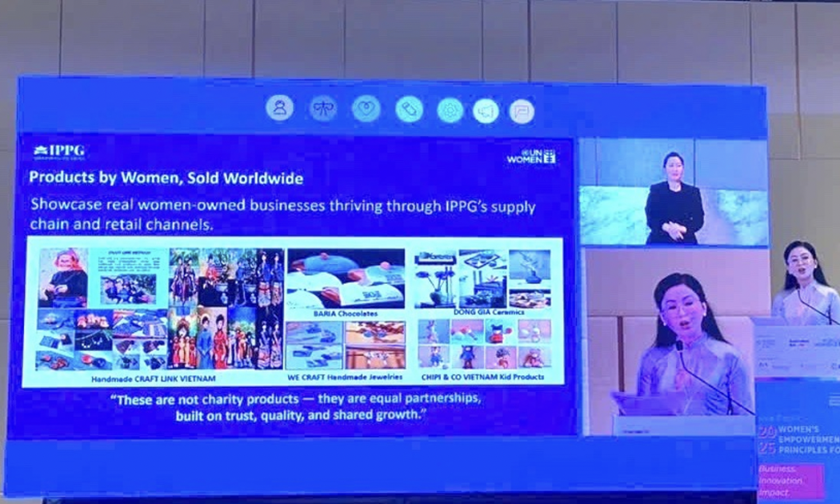Click the IPPG logo on slide

coord(58,150)
